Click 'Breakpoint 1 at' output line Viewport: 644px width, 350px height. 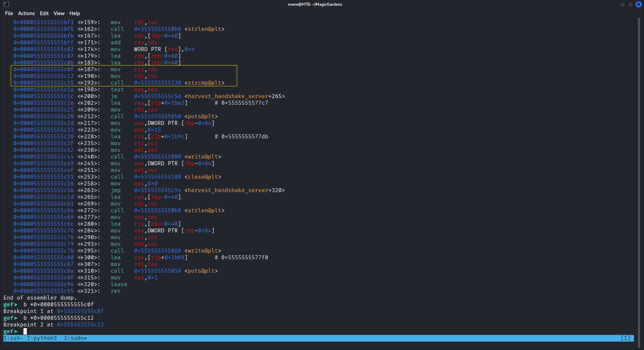pyautogui.click(x=54, y=311)
